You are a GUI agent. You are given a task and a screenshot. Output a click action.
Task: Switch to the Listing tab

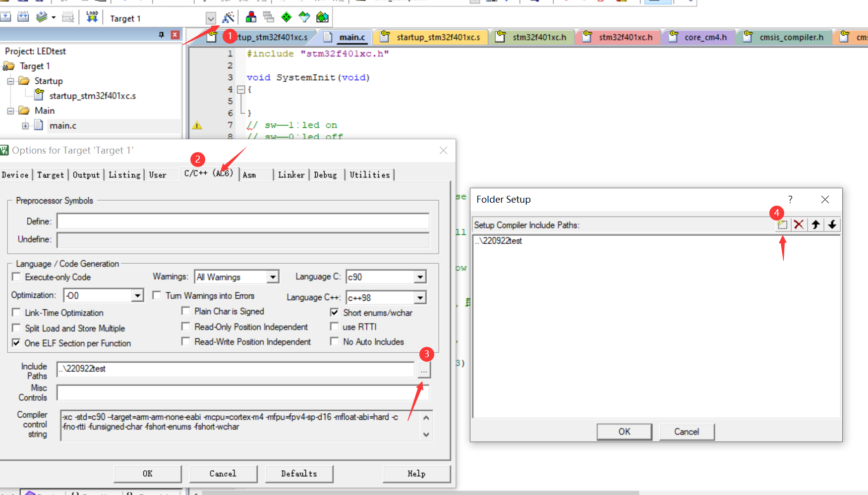click(124, 175)
